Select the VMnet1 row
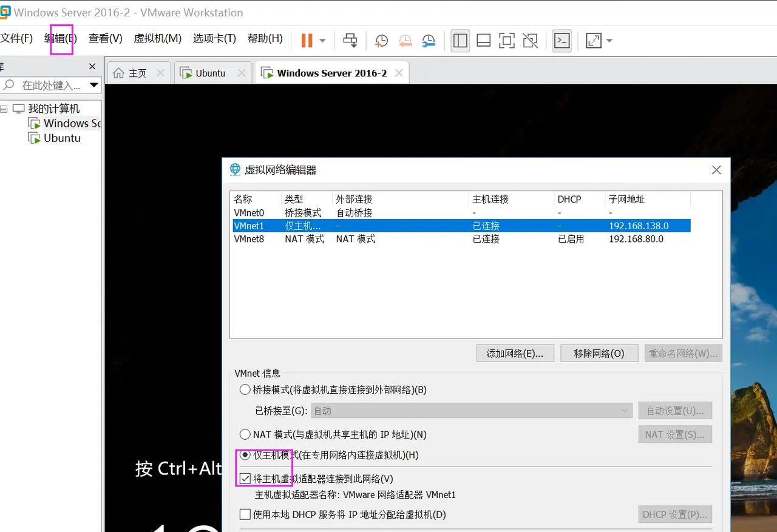Viewport: 777px width, 532px height. 461,226
